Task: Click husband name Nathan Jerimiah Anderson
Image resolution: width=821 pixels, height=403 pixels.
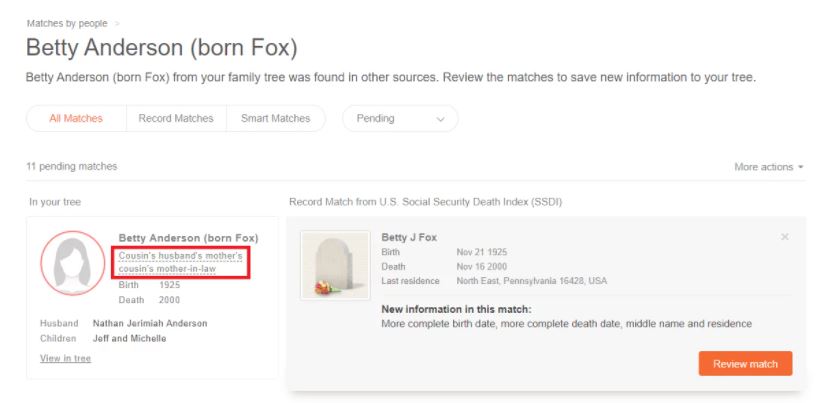Action: click(150, 323)
